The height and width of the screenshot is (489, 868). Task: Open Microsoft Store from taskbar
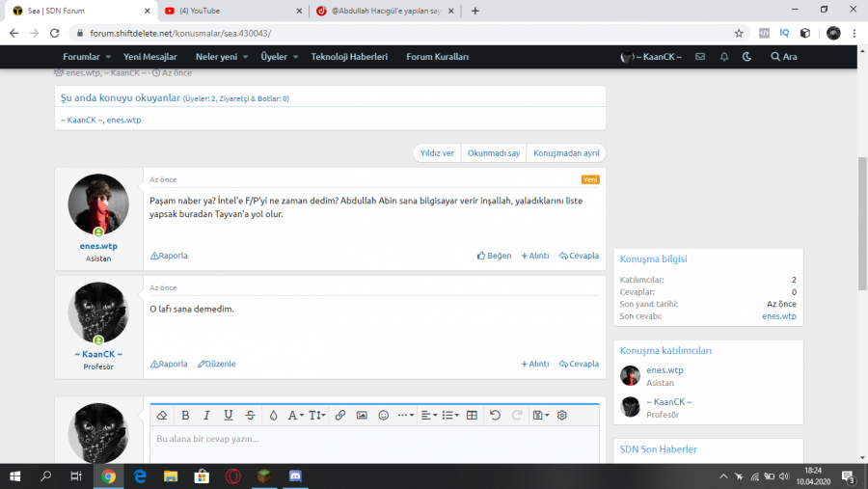202,476
